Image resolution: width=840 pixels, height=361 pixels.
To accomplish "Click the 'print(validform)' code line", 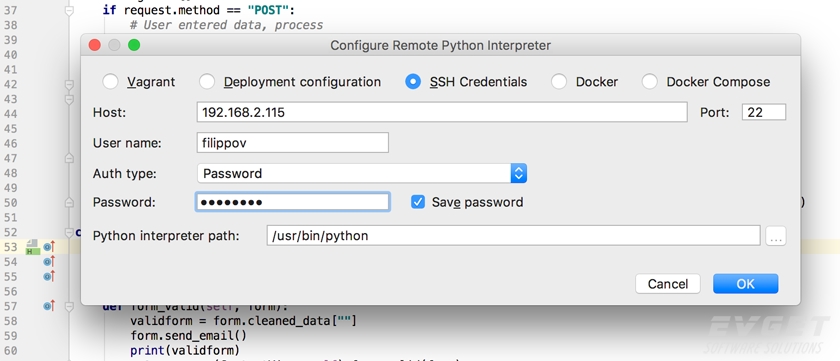I will pyautogui.click(x=184, y=351).
